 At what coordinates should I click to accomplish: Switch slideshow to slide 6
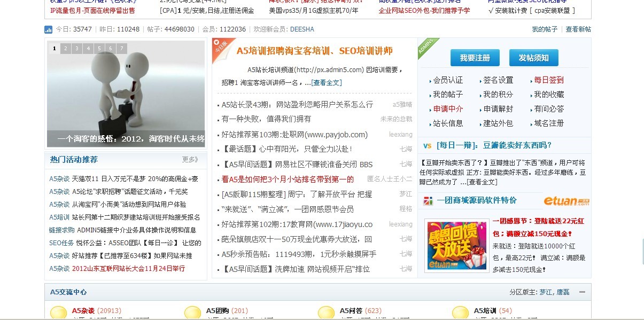pyautogui.click(x=110, y=49)
